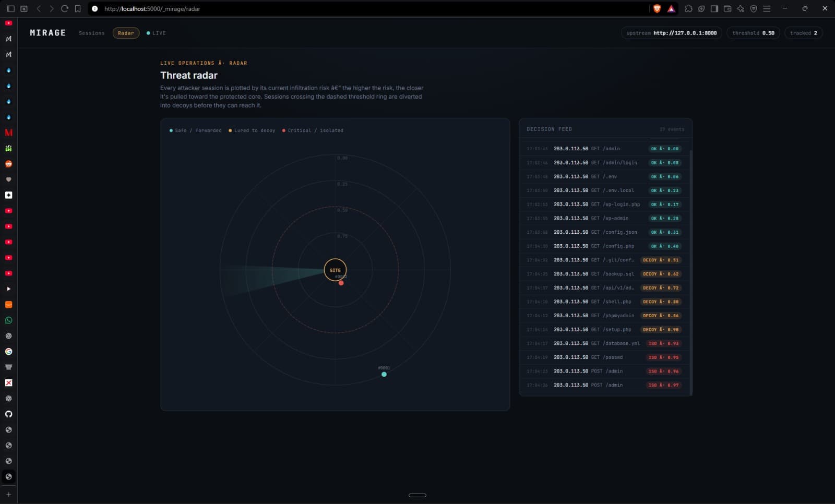This screenshot has width=835, height=504.
Task: Add a new tab with the plus icon
Action: click(8, 495)
